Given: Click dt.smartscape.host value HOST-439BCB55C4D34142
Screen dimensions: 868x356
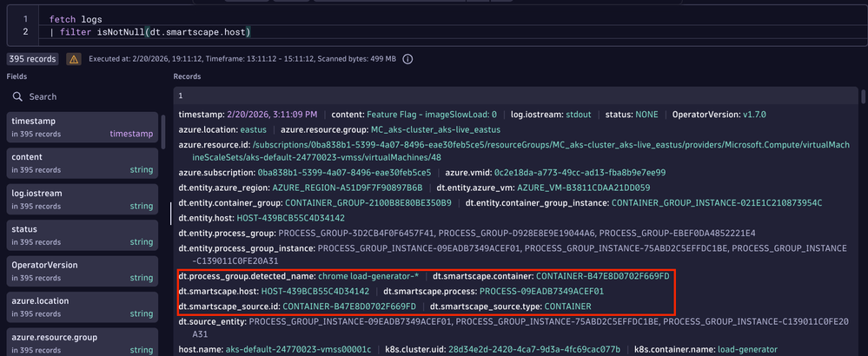Looking at the screenshot, I should pos(315,291).
